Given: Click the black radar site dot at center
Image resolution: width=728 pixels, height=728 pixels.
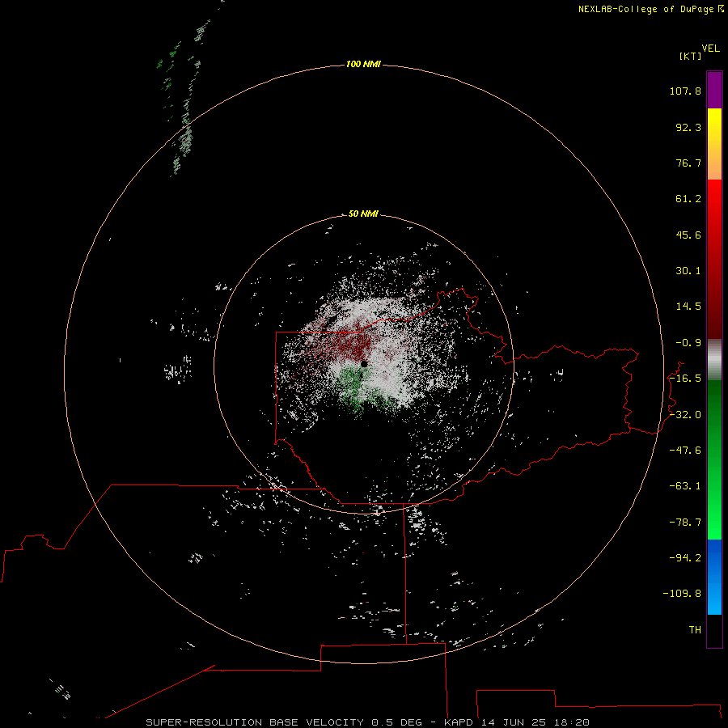Looking at the screenshot, I should (364, 364).
